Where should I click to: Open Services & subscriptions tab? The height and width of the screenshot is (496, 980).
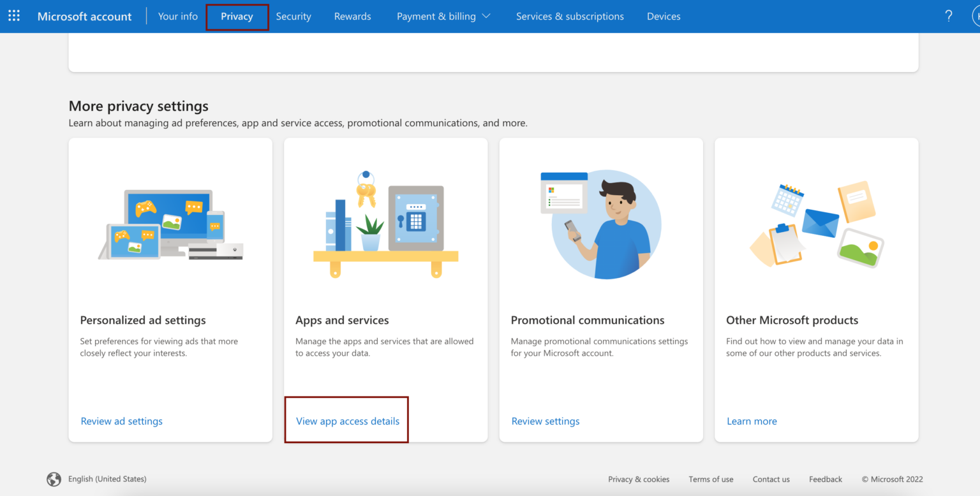pos(570,17)
